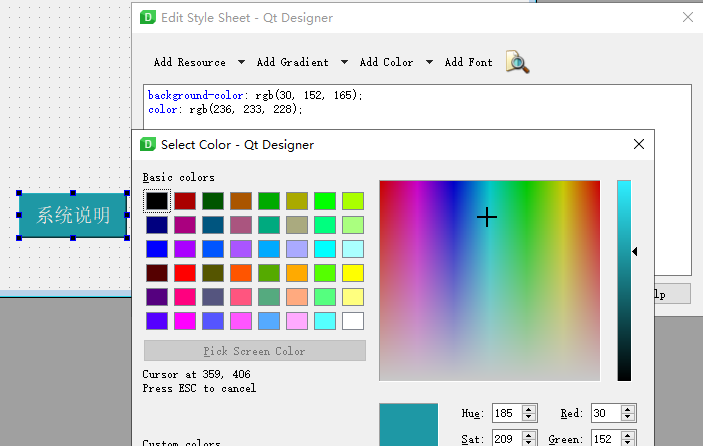703x446 pixels.
Task: Select the hot pink swatch in fifth row
Action: 185,297
